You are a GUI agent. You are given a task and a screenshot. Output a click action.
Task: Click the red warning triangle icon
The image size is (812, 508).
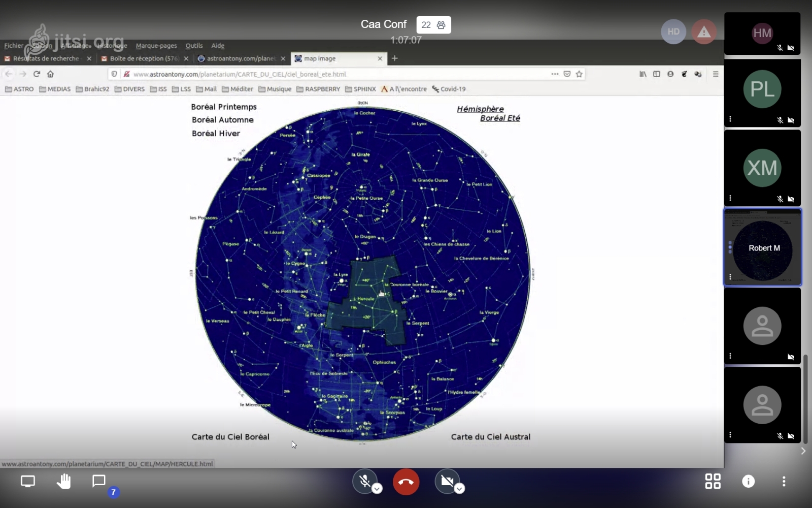pyautogui.click(x=704, y=32)
